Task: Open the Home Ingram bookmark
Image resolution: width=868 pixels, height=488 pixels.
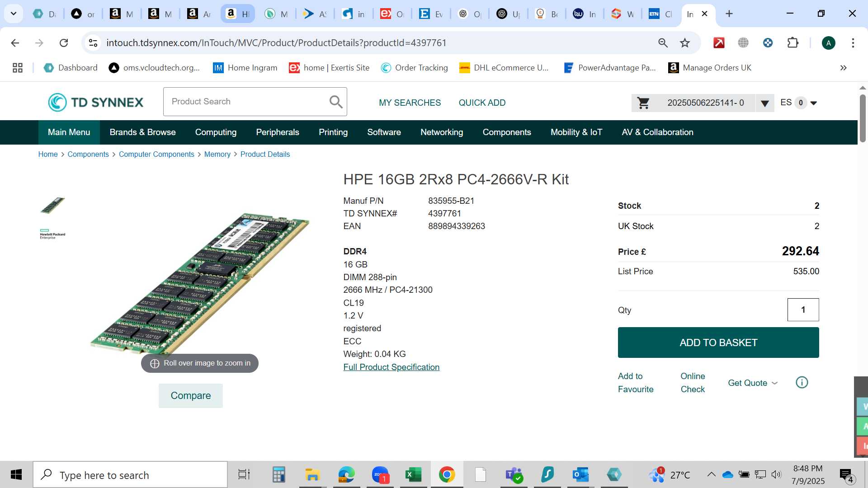Action: click(x=245, y=68)
